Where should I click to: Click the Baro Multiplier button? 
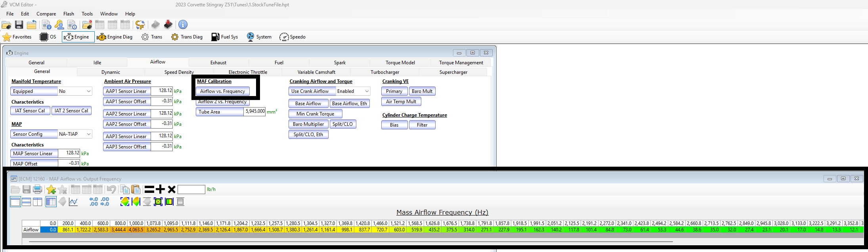(x=308, y=124)
